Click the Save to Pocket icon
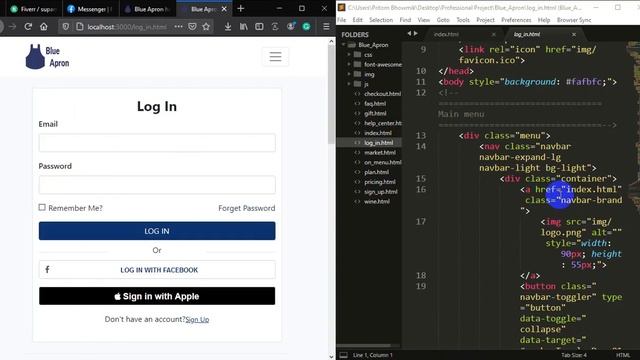 [192, 27]
